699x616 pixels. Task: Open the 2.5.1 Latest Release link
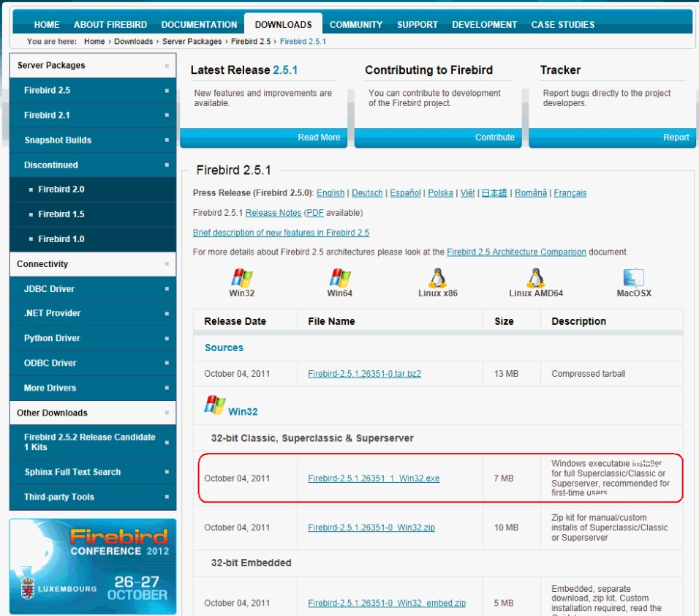(285, 70)
